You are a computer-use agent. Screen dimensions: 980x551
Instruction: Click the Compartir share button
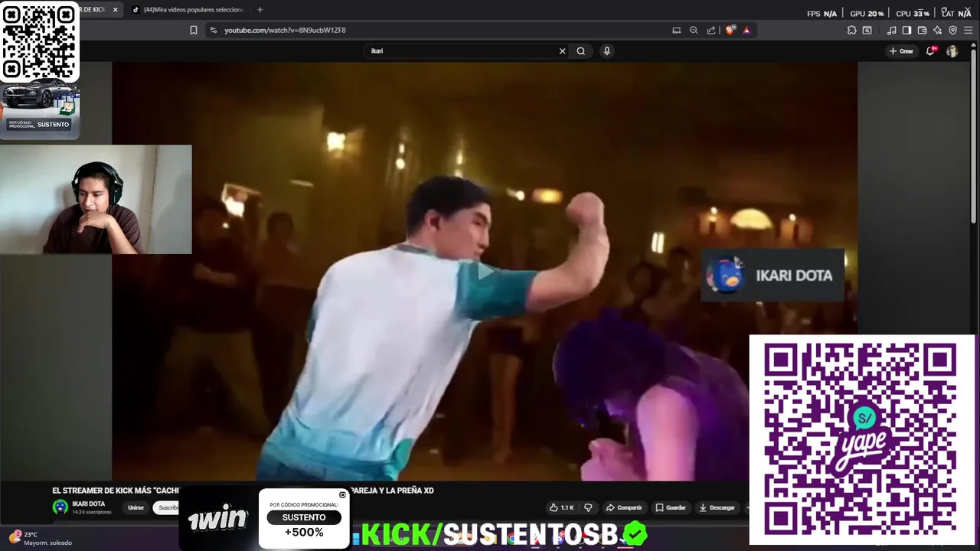pyautogui.click(x=624, y=507)
